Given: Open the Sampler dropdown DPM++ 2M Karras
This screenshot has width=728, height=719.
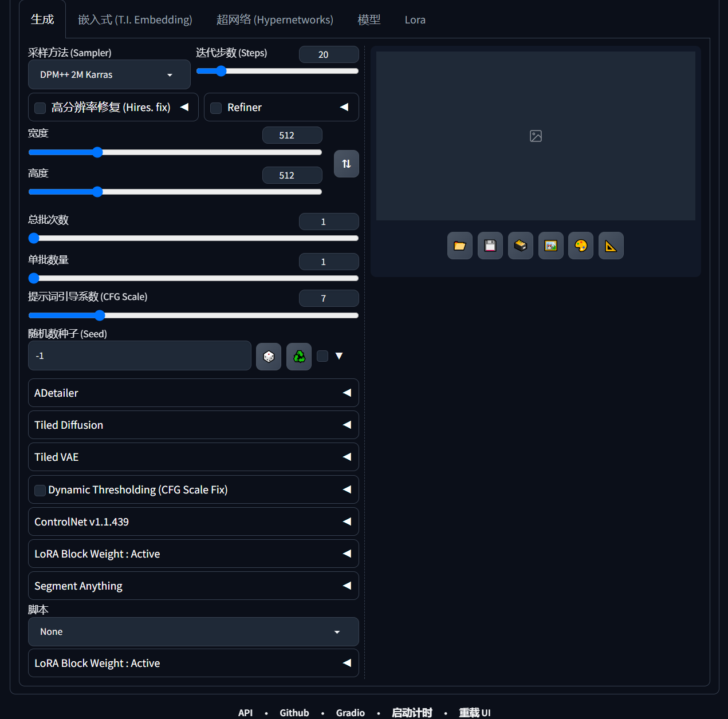Looking at the screenshot, I should click(109, 75).
